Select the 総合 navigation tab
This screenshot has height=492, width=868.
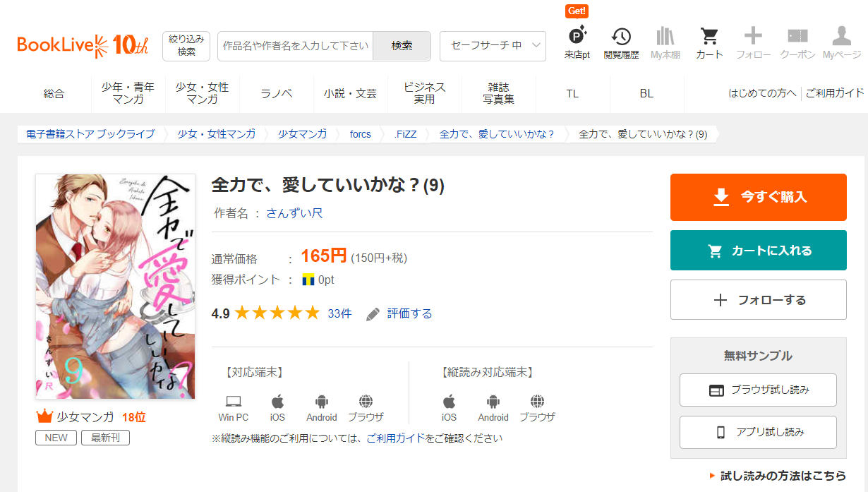click(x=54, y=94)
